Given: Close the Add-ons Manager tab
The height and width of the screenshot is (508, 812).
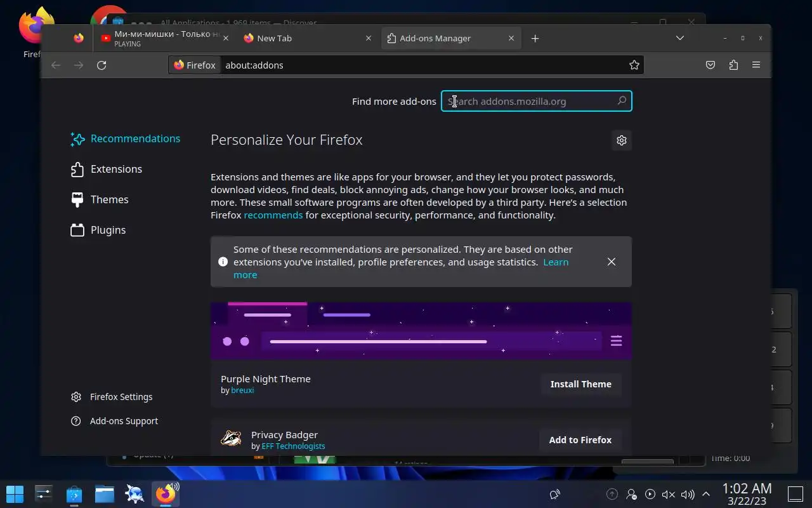Looking at the screenshot, I should (511, 38).
